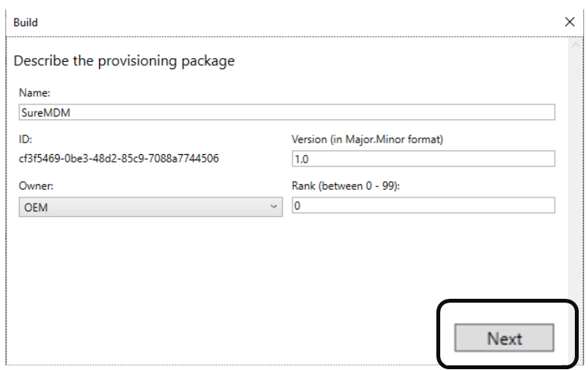Image resolution: width=588 pixels, height=370 pixels.
Task: Close the Build dialog
Action: pos(569,22)
